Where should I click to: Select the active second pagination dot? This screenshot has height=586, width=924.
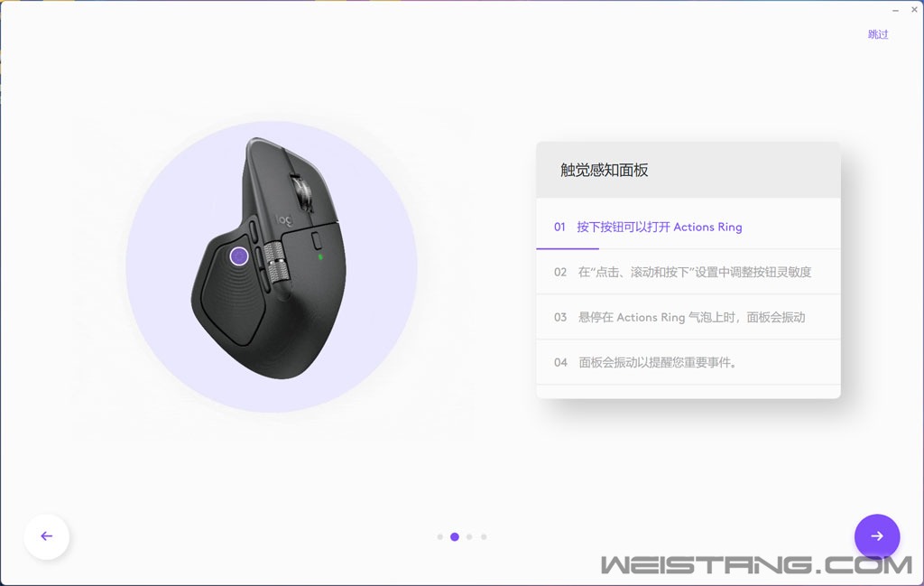tap(455, 537)
